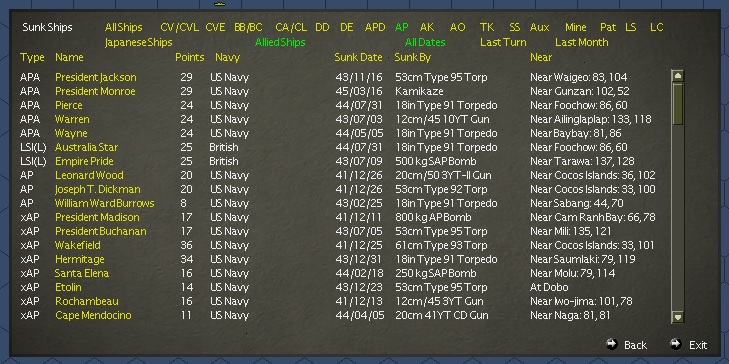Click the Back arrow icon

coord(612,344)
